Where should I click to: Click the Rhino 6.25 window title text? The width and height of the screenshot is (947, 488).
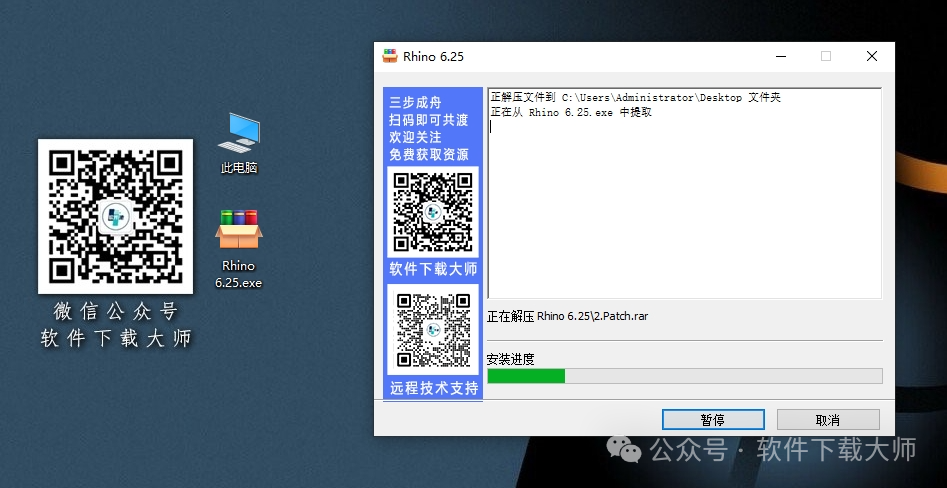click(433, 57)
